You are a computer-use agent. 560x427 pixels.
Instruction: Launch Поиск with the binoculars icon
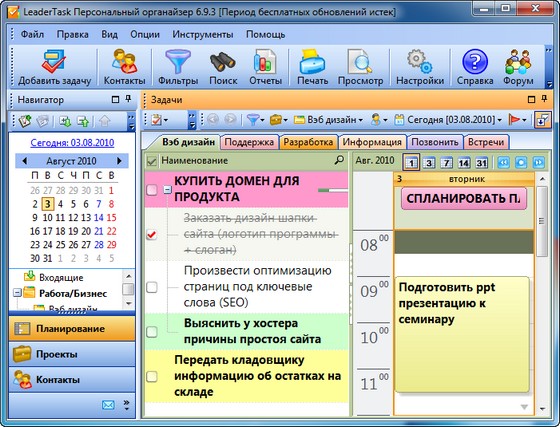click(x=223, y=68)
